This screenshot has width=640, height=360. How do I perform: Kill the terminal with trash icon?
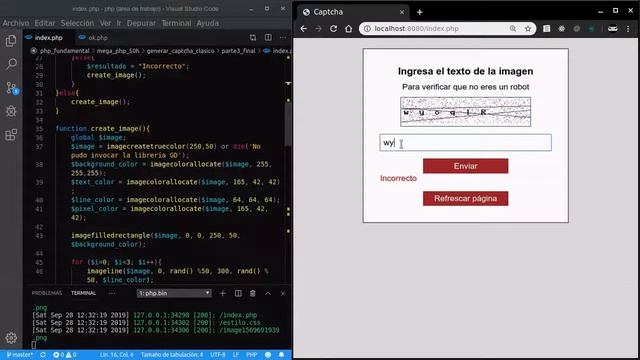tap(253, 293)
